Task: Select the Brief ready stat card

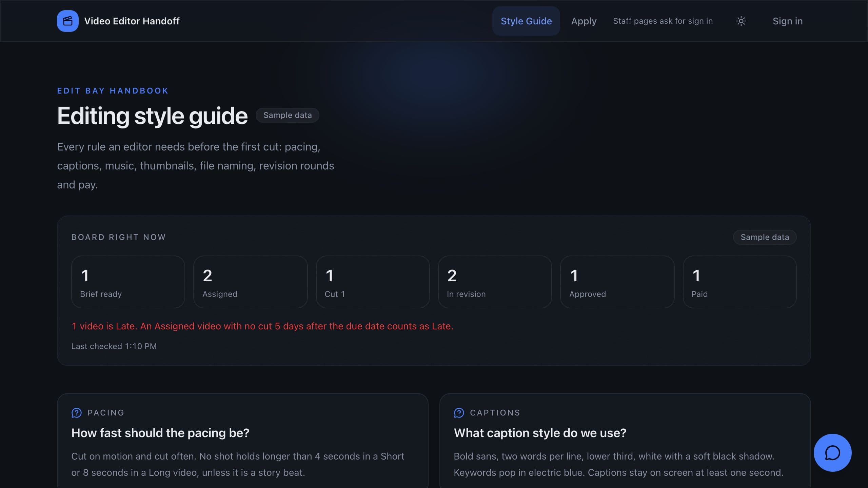Action: coord(128,282)
